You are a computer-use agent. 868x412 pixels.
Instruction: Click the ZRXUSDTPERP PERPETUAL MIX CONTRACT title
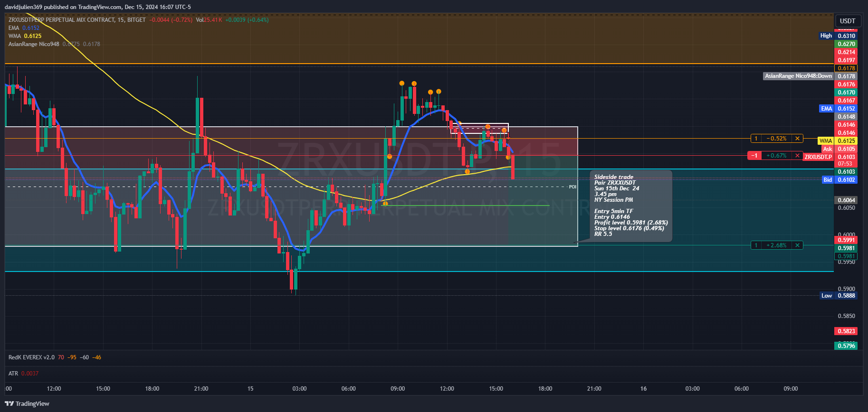(x=62, y=20)
